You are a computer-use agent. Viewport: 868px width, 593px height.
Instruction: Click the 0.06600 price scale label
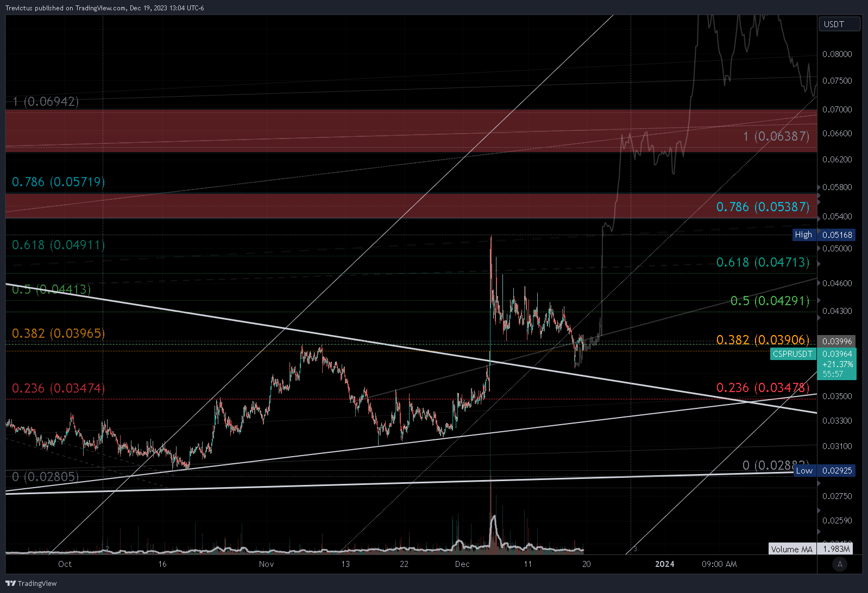coord(837,134)
